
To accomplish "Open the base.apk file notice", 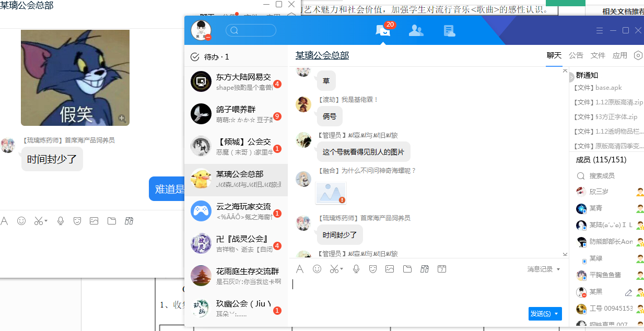I will [x=598, y=88].
